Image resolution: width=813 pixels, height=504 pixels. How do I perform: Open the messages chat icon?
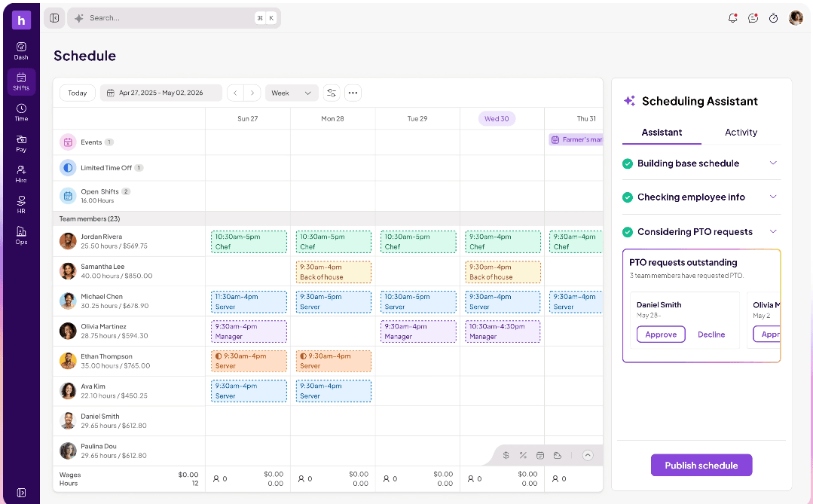click(753, 18)
